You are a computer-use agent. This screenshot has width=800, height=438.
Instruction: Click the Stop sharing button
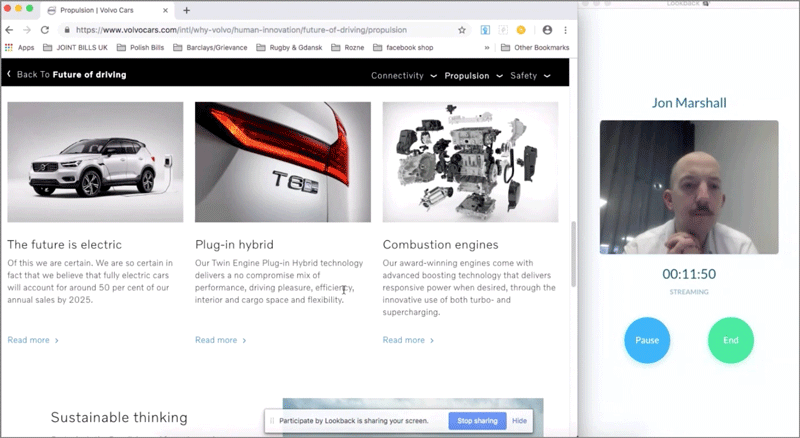478,421
